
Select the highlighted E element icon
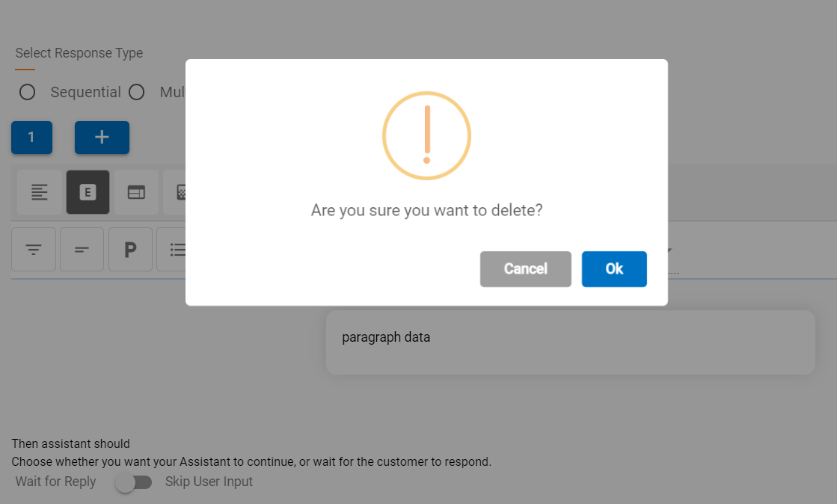pos(88,192)
